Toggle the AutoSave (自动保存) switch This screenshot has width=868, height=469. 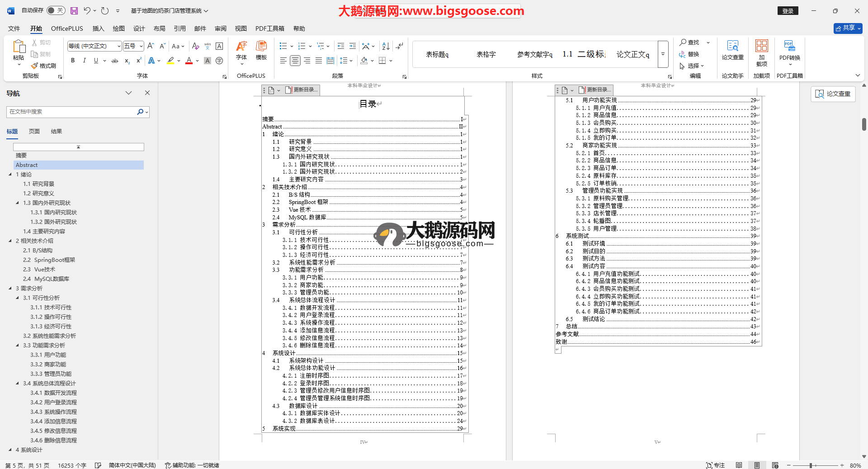pyautogui.click(x=56, y=10)
